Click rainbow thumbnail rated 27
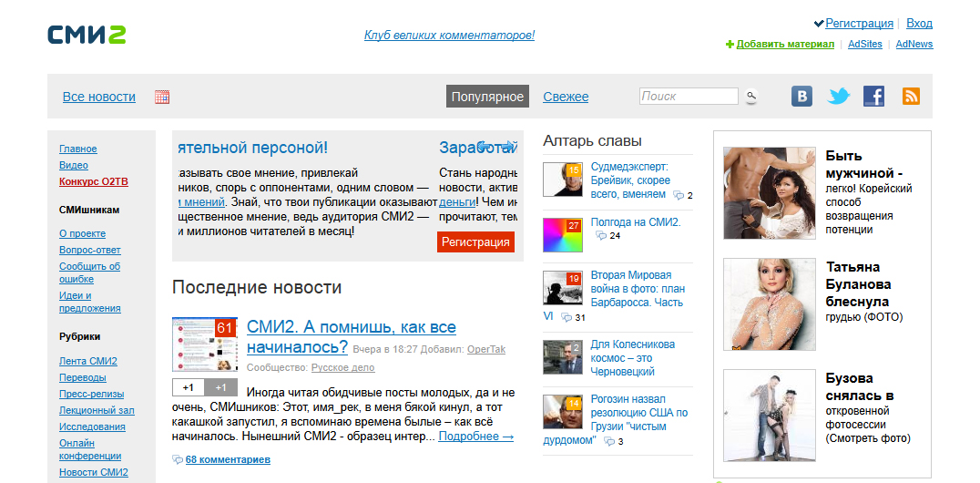Screen dimensions: 980x483 (x=563, y=235)
